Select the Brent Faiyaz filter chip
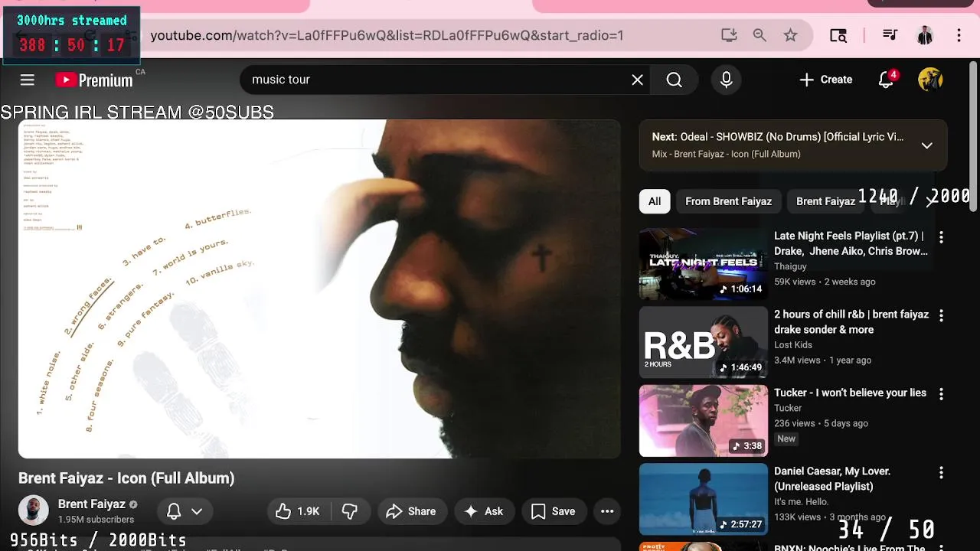 [x=825, y=201]
